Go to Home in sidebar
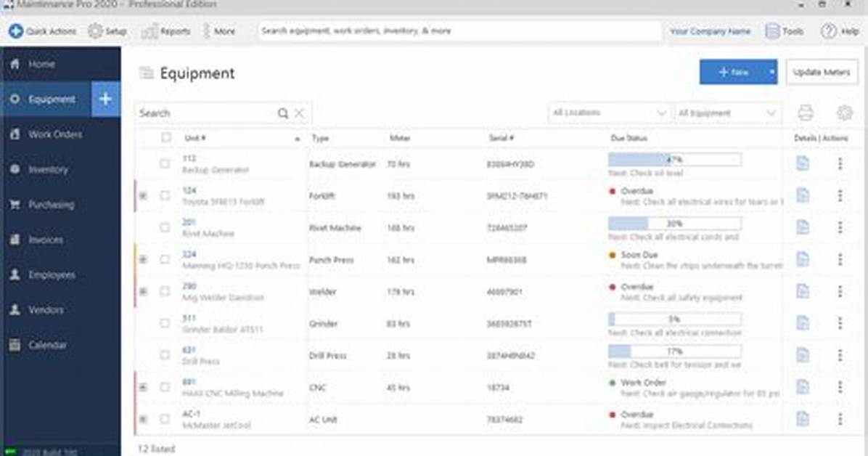Screen dimensions: 868x456 point(60,65)
